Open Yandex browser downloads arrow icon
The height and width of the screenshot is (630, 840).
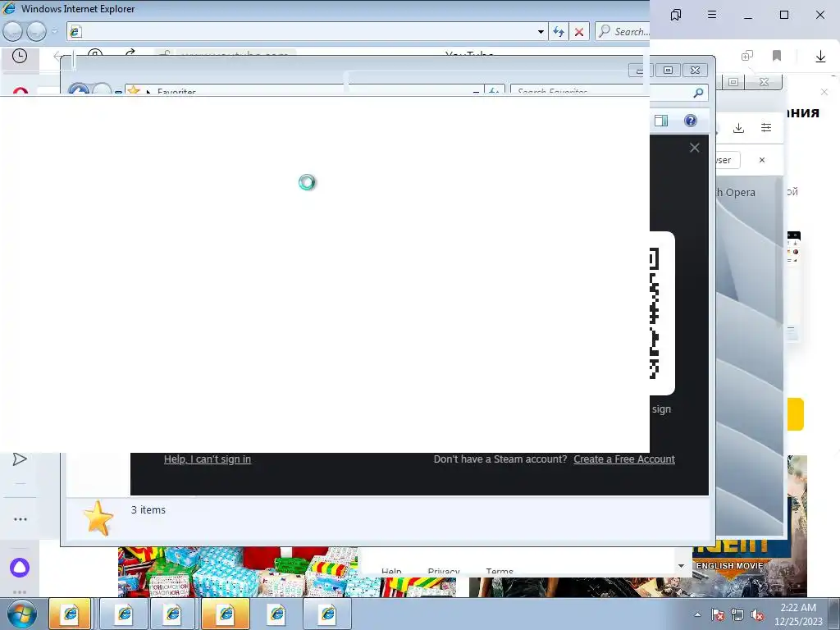click(820, 57)
